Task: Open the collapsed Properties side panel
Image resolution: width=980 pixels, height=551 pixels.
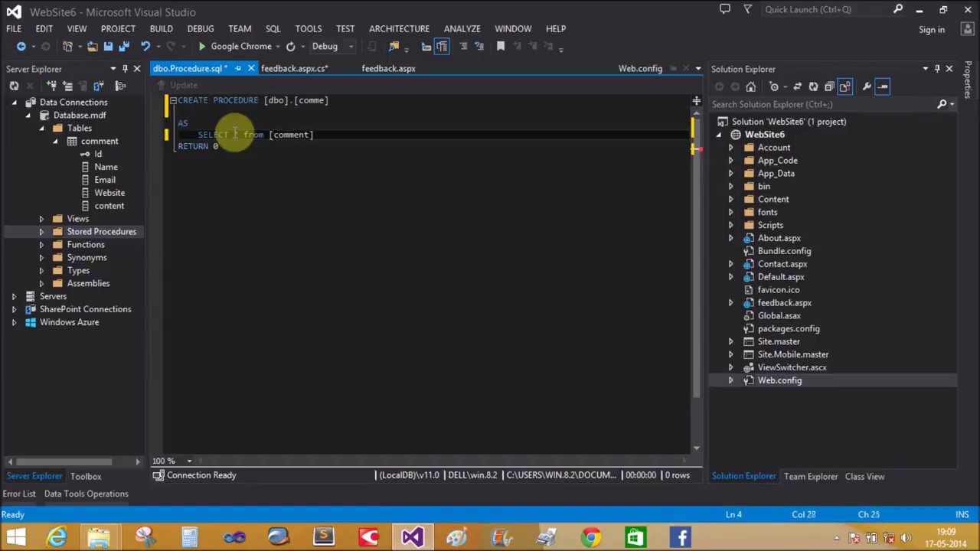Action: 969,80
